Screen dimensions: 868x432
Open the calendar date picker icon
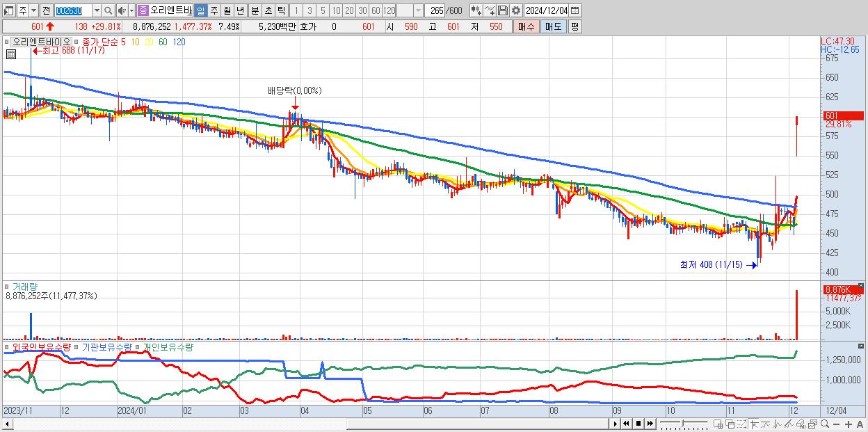click(x=574, y=10)
